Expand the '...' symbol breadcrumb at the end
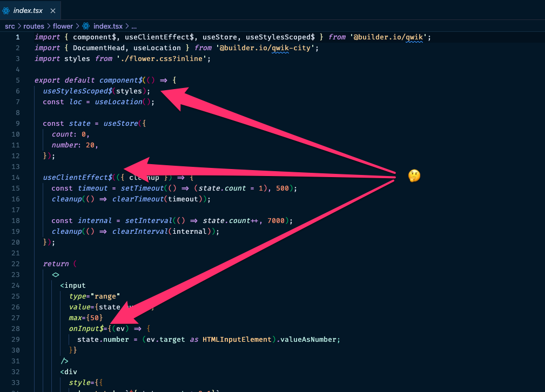 click(x=134, y=25)
